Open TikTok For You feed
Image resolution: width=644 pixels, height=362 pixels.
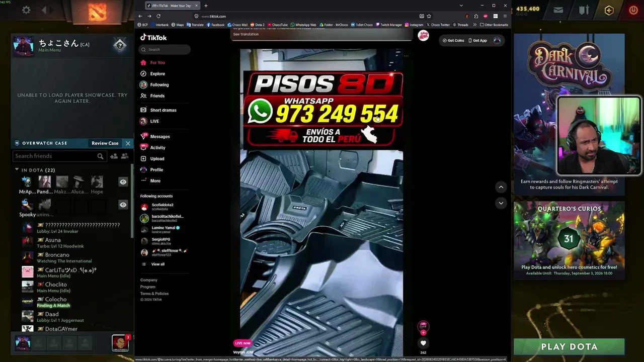click(152, 62)
